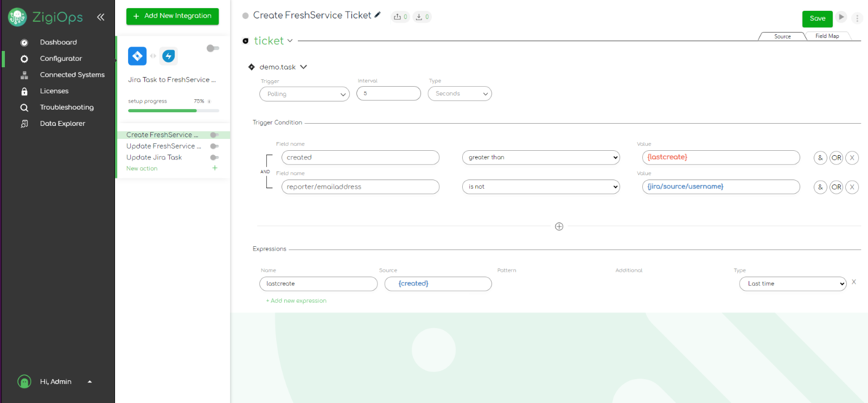Toggle the Update Jira Task action switch

tap(214, 158)
